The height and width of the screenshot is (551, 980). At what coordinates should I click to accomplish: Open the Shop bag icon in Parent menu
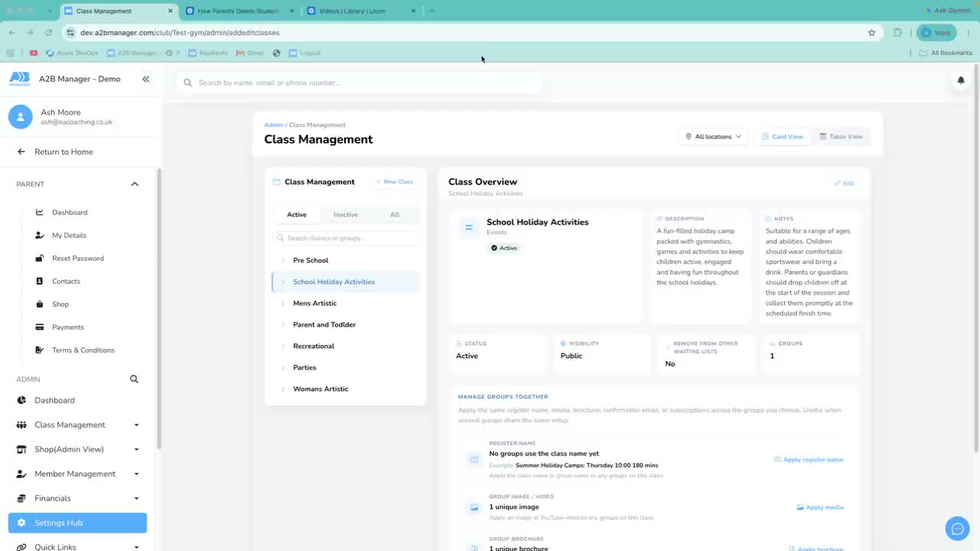pos(40,304)
